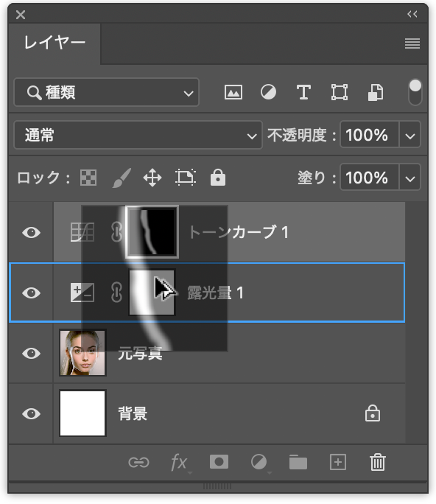Image resolution: width=436 pixels, height=504 pixels.
Task: Select the レイヤー panel tab
Action: pos(54,43)
